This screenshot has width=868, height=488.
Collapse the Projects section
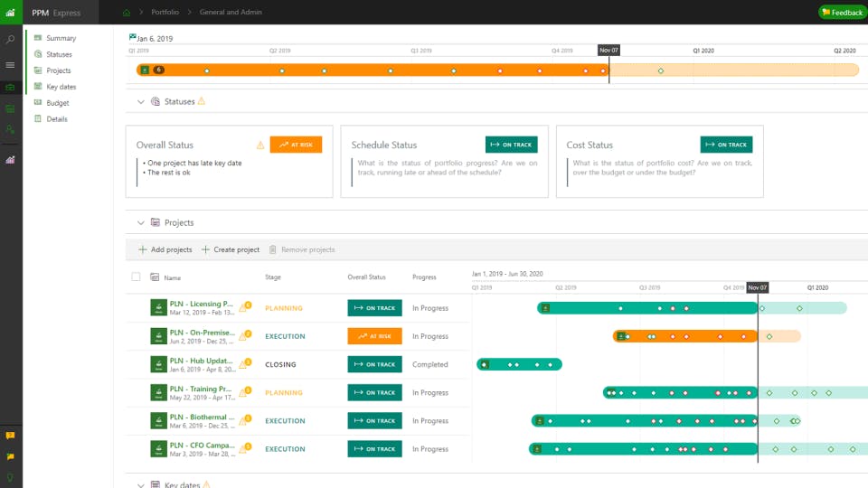tap(141, 223)
